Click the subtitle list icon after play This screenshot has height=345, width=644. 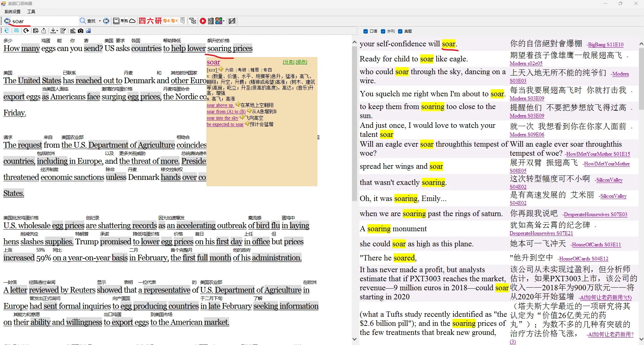click(211, 21)
